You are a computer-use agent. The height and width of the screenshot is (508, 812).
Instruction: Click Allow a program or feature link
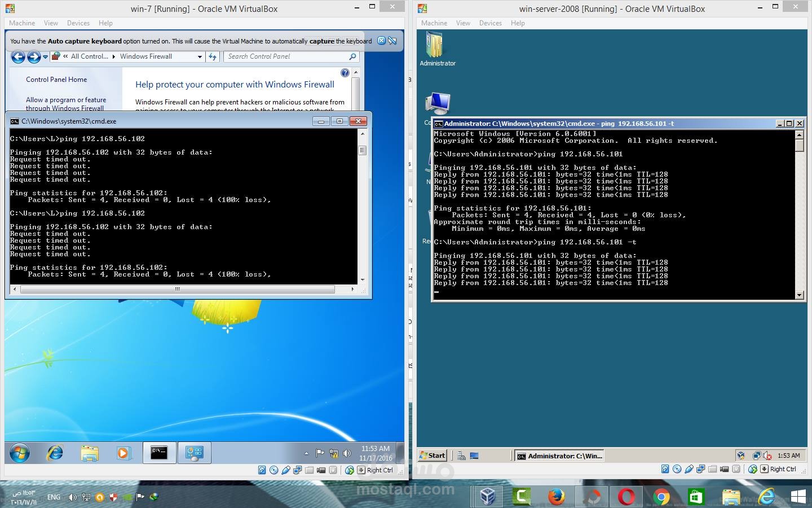coord(66,104)
